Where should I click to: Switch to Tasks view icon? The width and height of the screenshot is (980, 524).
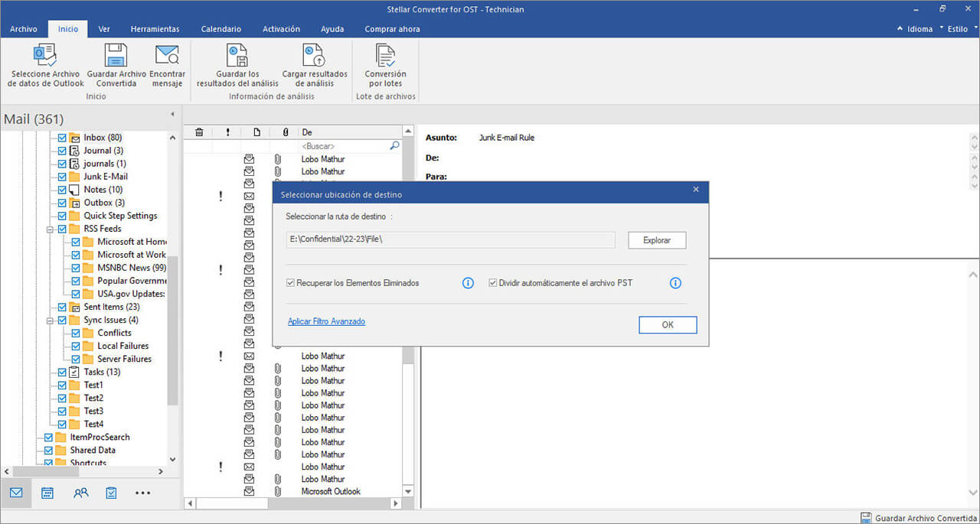pos(111,493)
